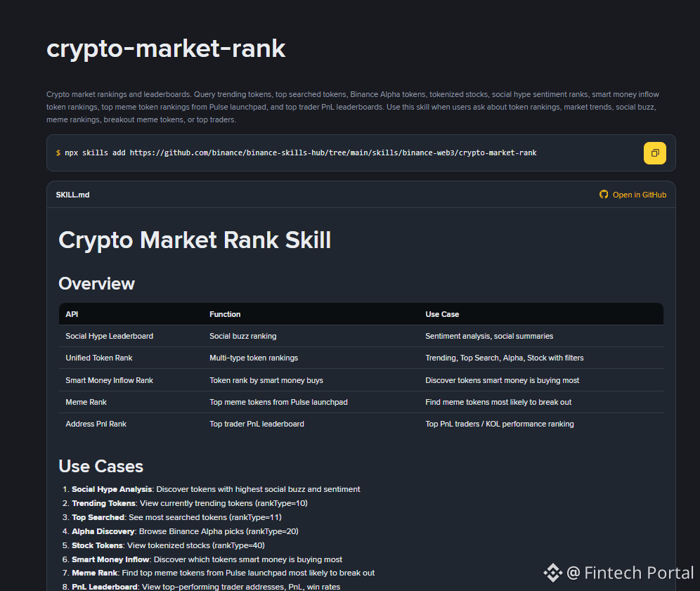Click the Top Searched list item
Viewport: 700px width, 591px height.
click(x=177, y=517)
